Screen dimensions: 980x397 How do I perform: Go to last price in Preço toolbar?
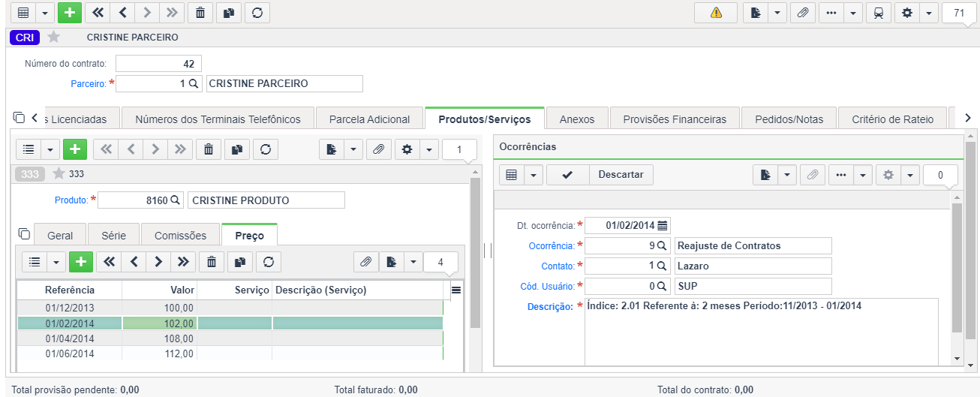point(182,262)
